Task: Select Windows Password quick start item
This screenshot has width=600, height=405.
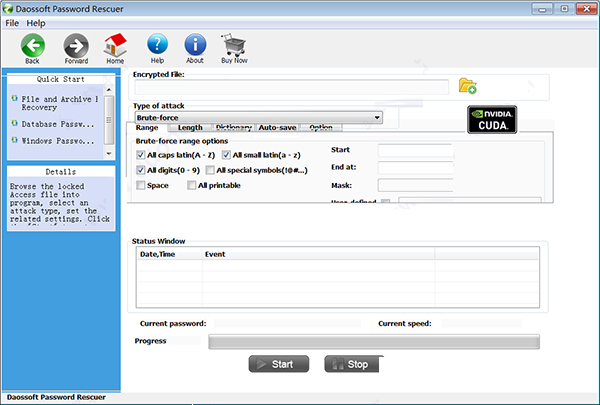Action: click(58, 141)
